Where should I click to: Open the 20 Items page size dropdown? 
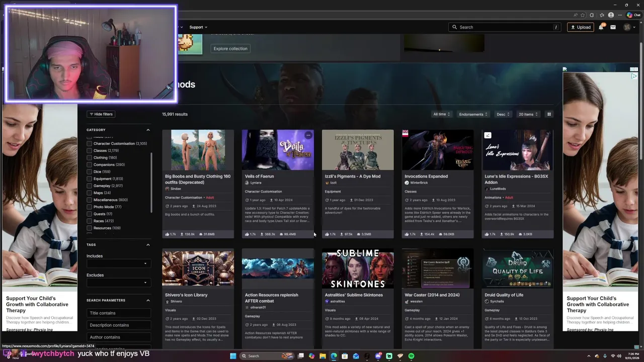click(x=528, y=114)
